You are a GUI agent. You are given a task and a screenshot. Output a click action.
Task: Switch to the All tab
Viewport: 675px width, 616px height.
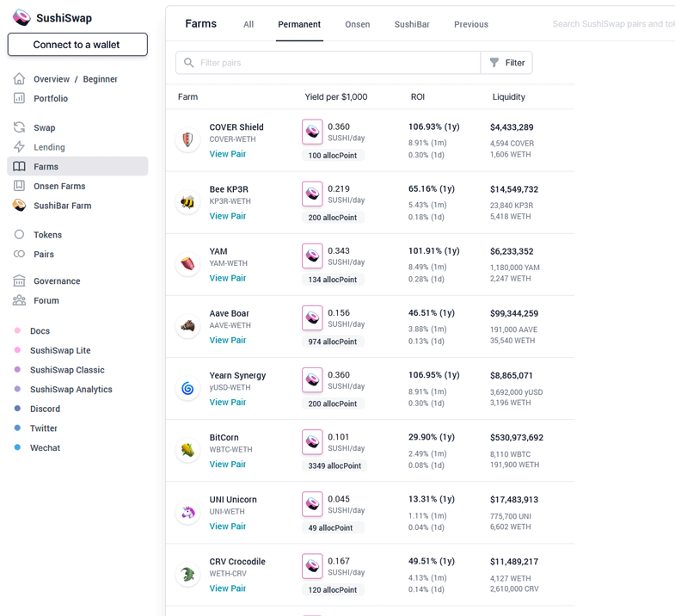tap(249, 25)
